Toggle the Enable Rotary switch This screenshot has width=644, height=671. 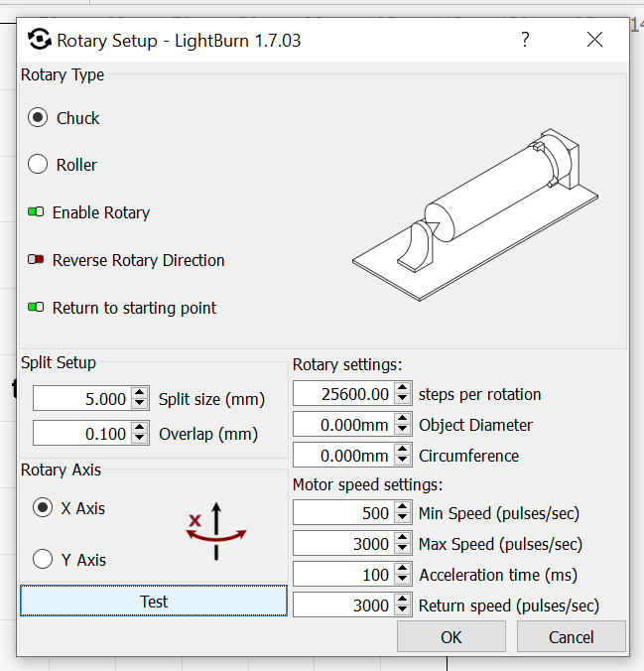point(36,212)
